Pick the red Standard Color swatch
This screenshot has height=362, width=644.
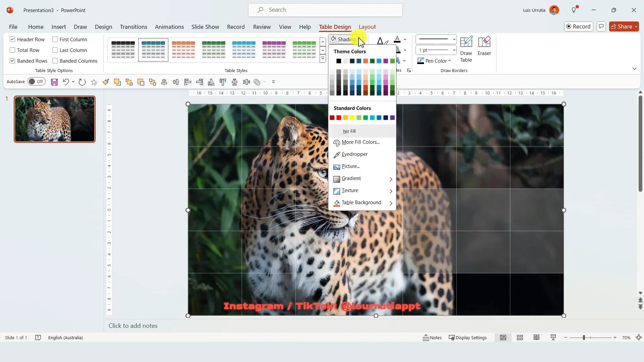click(339, 118)
